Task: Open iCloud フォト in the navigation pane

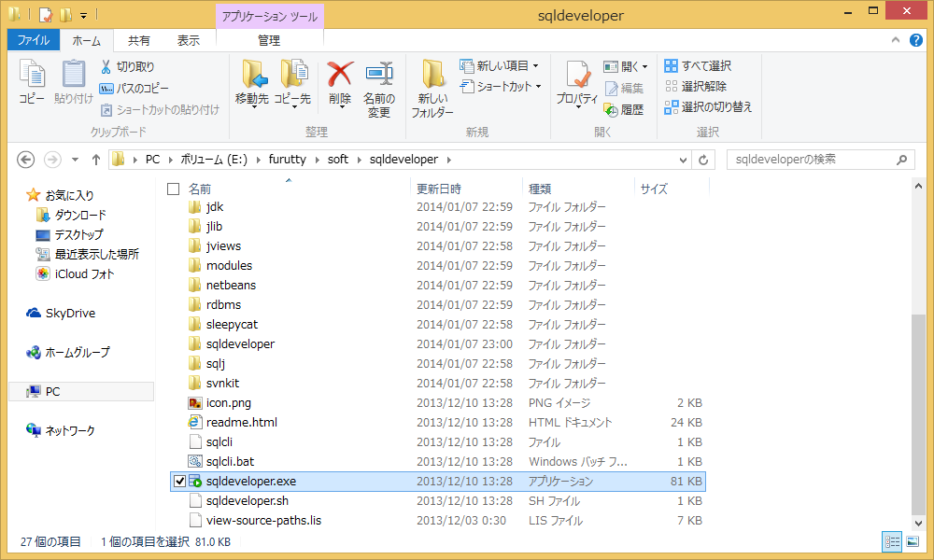Action: pos(75,273)
